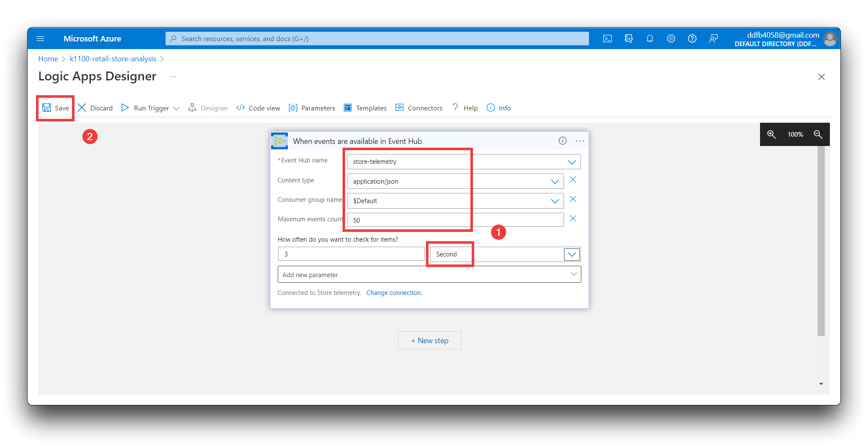Open the k1100-retail-store-analysis breadcrumb
Viewport: 868px width, 446px height.
pos(113,59)
